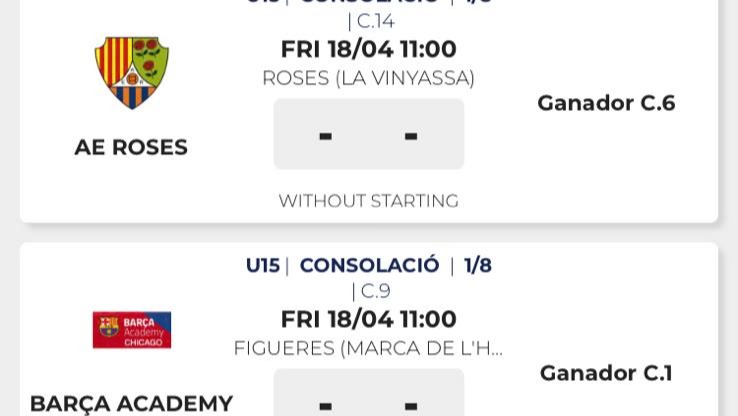Tap the AE Roses match score box

coord(368,134)
